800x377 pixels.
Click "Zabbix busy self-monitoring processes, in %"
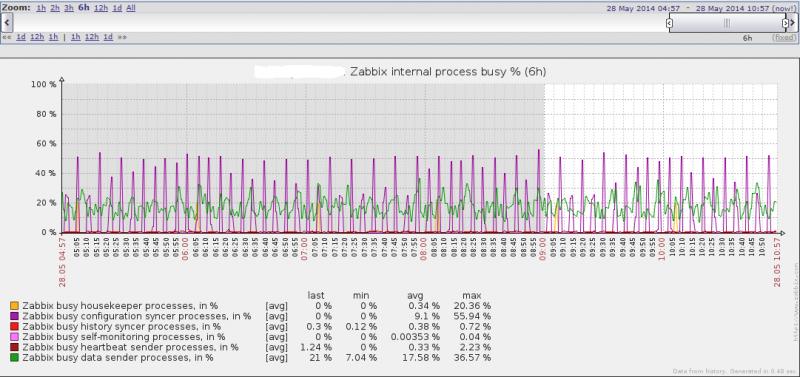pyautogui.click(x=123, y=337)
